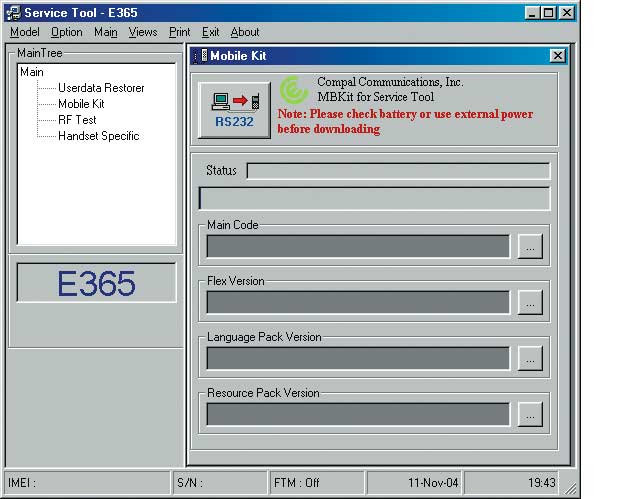Close the Service Tool window
The image size is (641, 499).
point(567,13)
